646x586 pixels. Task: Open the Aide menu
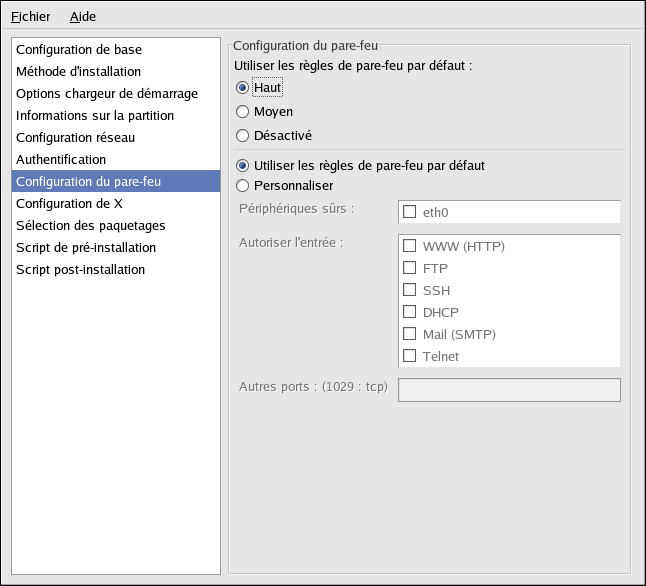(x=83, y=16)
